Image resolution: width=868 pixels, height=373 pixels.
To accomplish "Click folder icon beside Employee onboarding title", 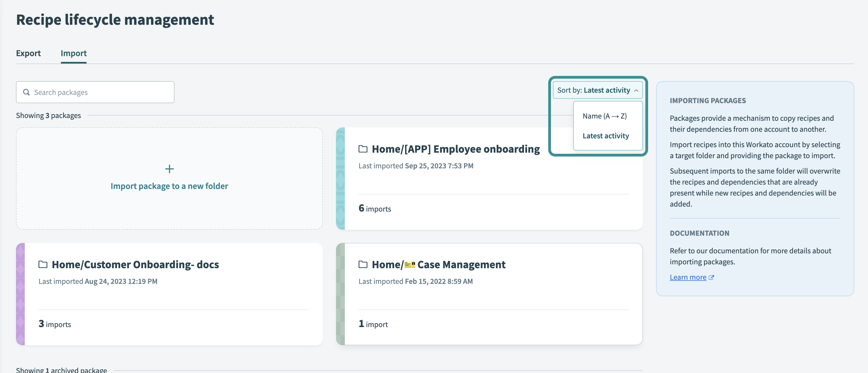I will (362, 149).
